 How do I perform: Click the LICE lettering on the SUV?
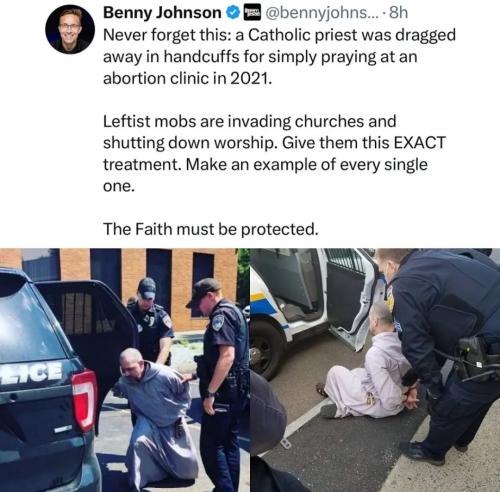coord(32,373)
